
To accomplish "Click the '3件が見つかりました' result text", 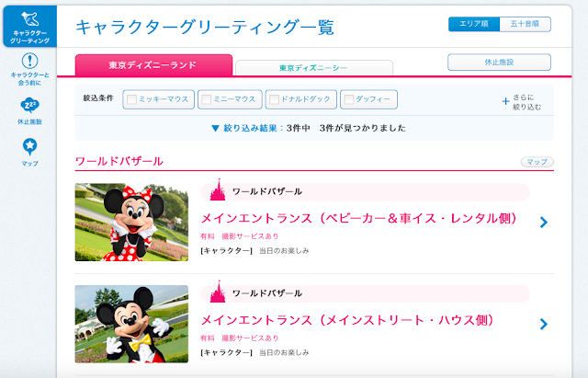I will [x=363, y=129].
